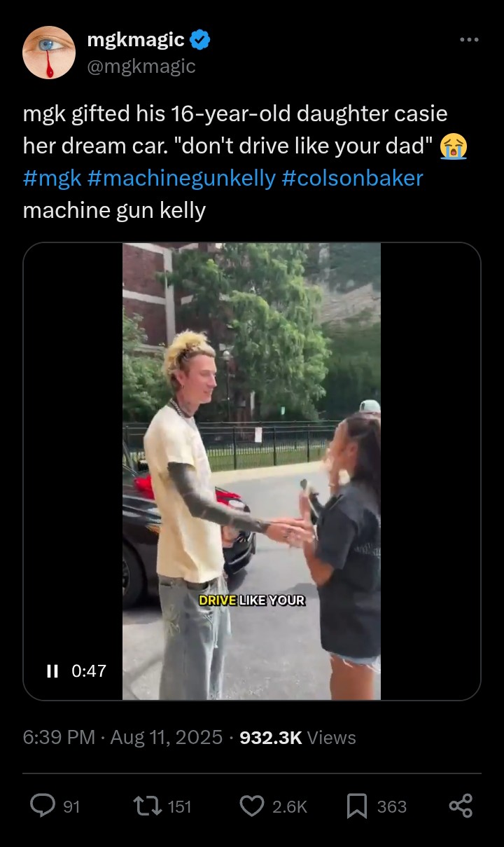
Task: Like the post with heart icon
Action: 252,806
